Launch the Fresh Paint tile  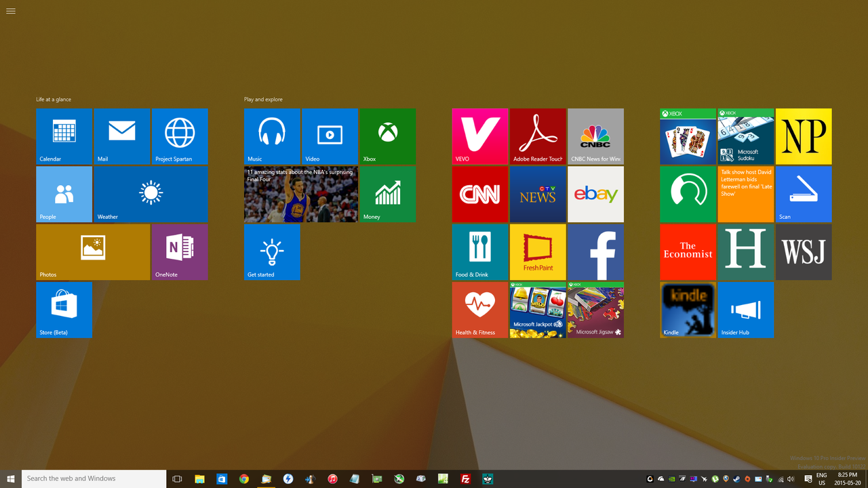[x=538, y=252]
